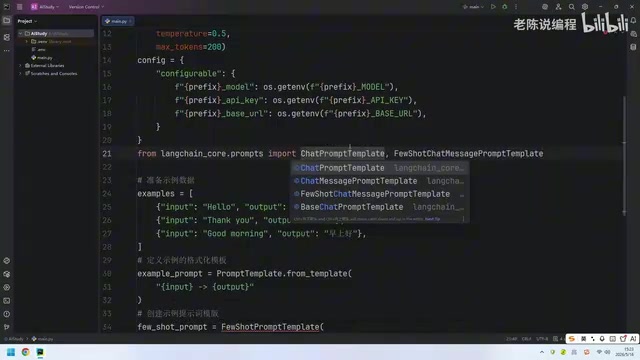Open Search Everywhere magnifier
640x360 pixels.
point(571,7)
